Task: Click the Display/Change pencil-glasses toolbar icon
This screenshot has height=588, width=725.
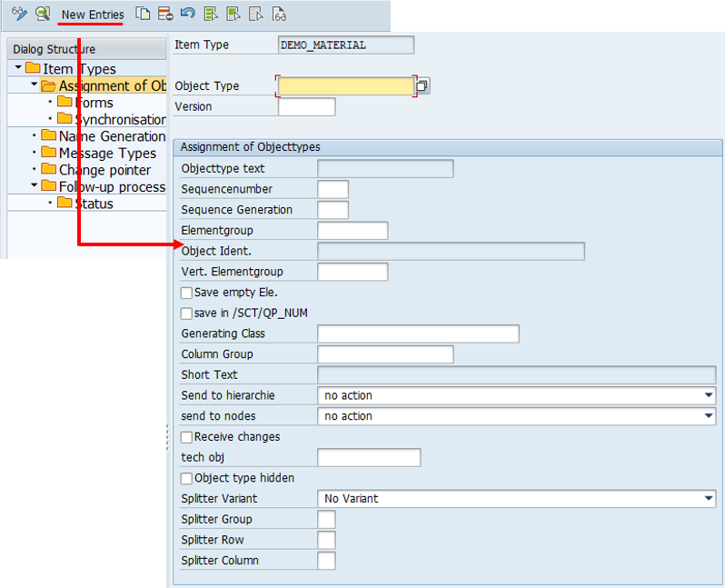Action: point(19,14)
